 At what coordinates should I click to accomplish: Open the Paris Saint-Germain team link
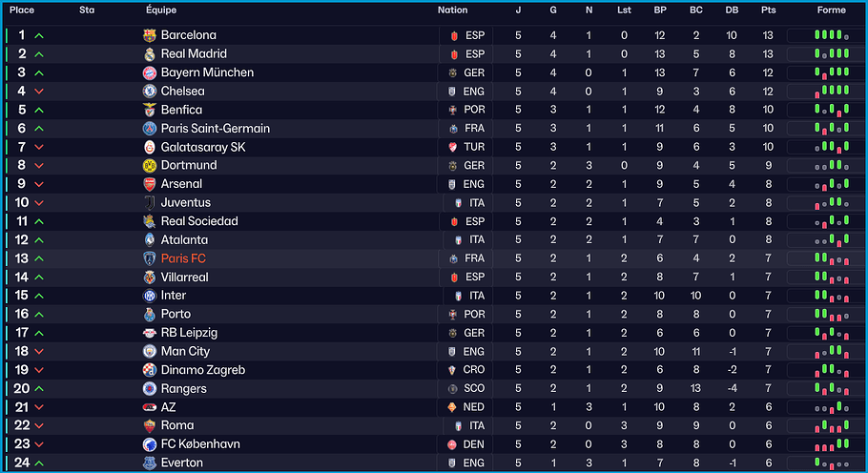[x=216, y=129]
